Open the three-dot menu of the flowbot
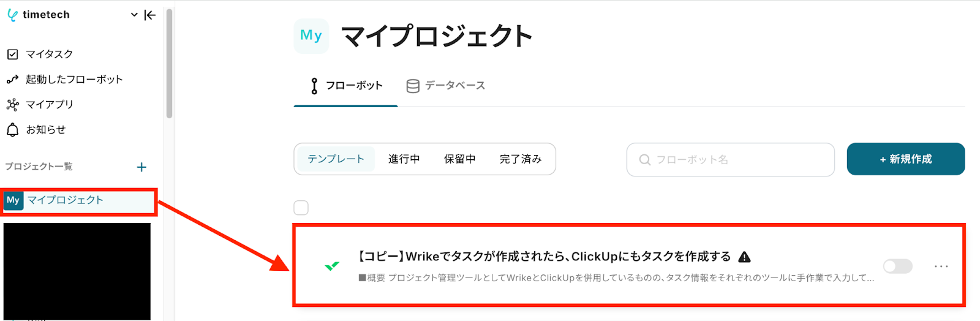Viewport: 980px width, 321px height. click(x=941, y=266)
